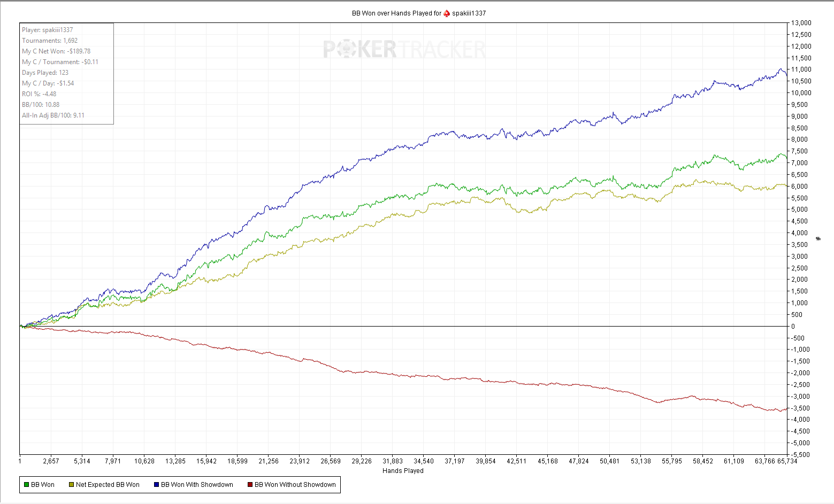Click the 'Hands Played' x-axis title
Viewport: 834px width, 504px height.
[403, 471]
